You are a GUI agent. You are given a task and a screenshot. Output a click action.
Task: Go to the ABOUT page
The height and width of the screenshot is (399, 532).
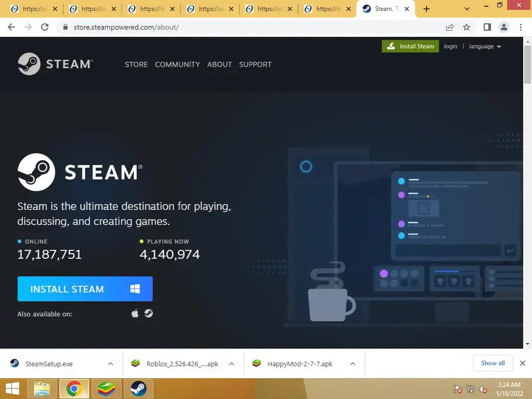coord(220,64)
